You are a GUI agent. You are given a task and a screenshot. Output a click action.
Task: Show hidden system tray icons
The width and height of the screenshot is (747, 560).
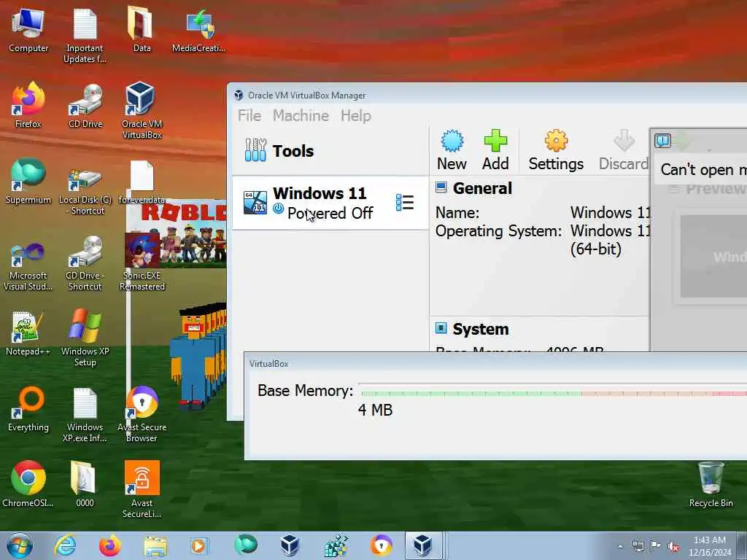(x=620, y=546)
